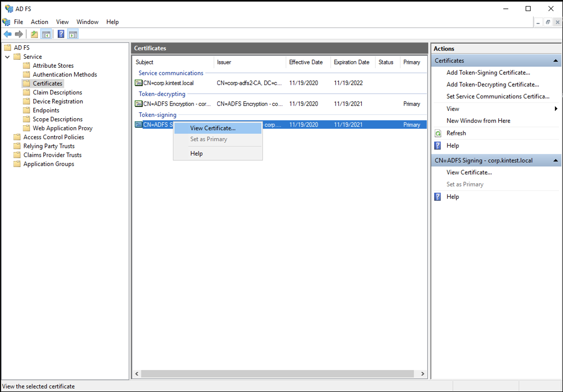Select Claims Provider Trusts in the tree
The width and height of the screenshot is (563, 392).
(52, 155)
